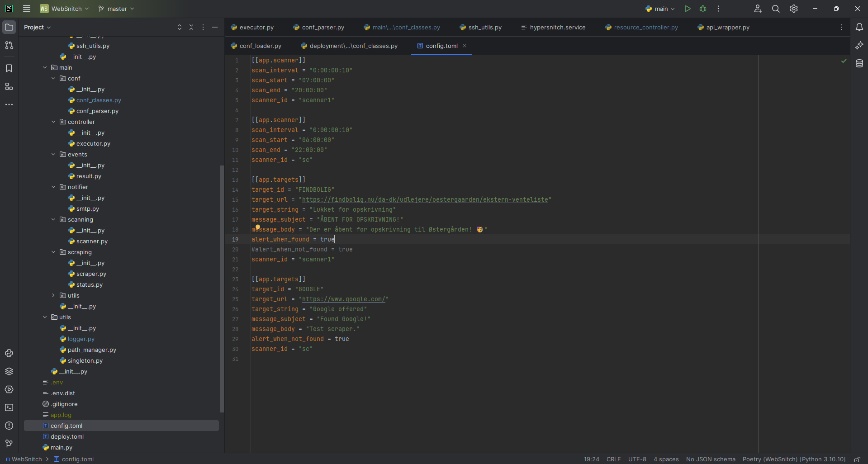Collapse the scraping folder
The height and width of the screenshot is (464, 868).
pos(53,252)
